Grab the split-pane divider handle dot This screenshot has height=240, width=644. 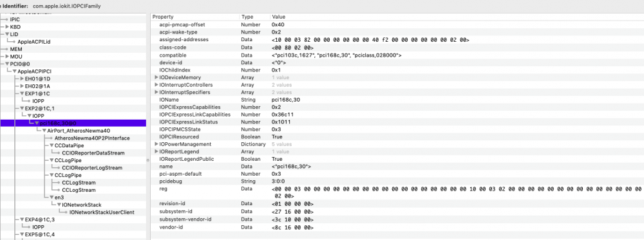click(149, 160)
